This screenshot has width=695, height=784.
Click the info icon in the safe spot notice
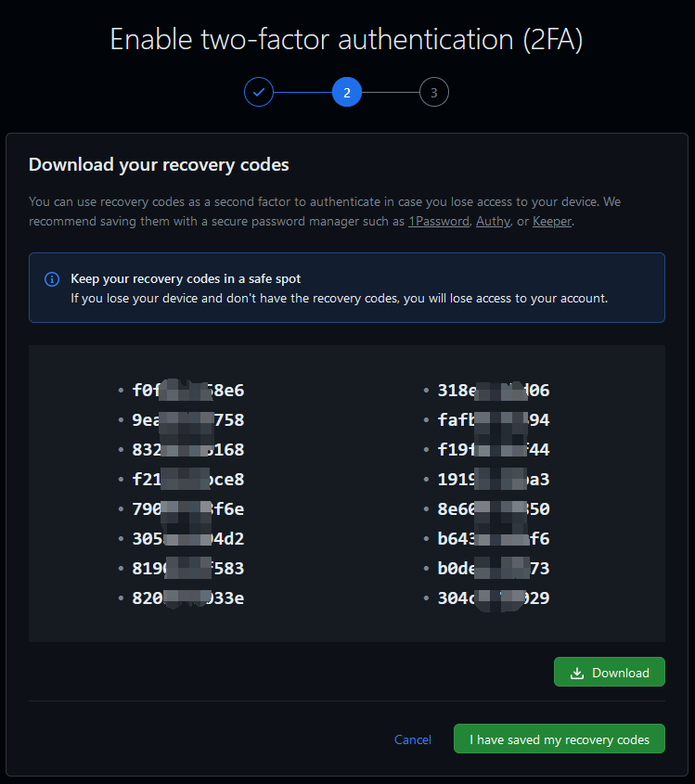tap(52, 279)
